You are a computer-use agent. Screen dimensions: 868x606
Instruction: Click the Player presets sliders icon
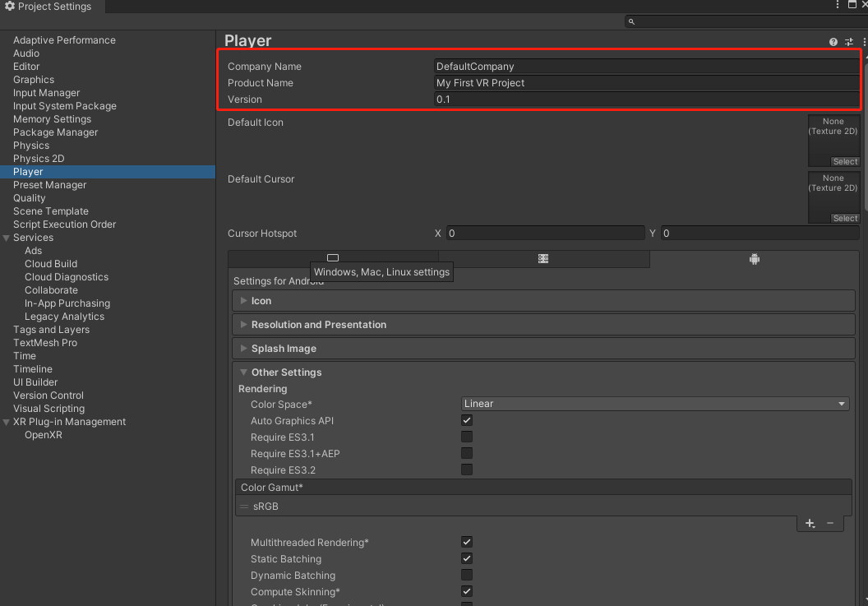850,42
